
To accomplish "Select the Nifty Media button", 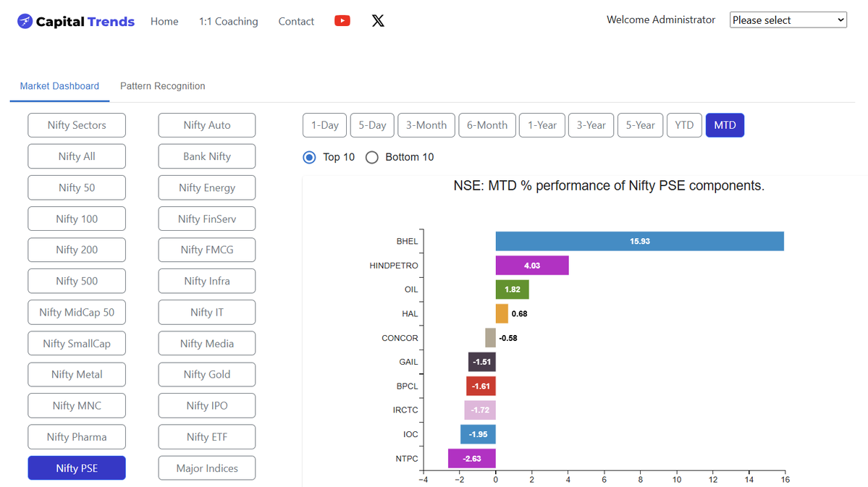I will point(207,343).
